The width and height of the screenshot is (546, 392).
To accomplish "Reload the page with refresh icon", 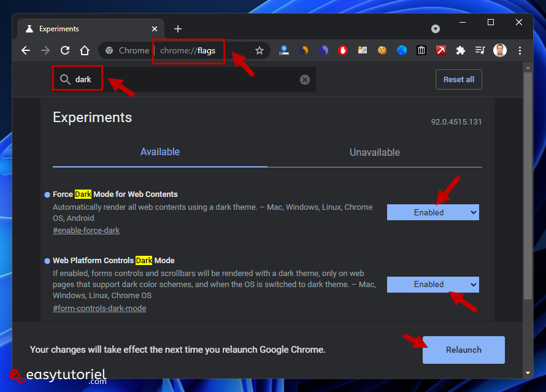I will tap(65, 50).
